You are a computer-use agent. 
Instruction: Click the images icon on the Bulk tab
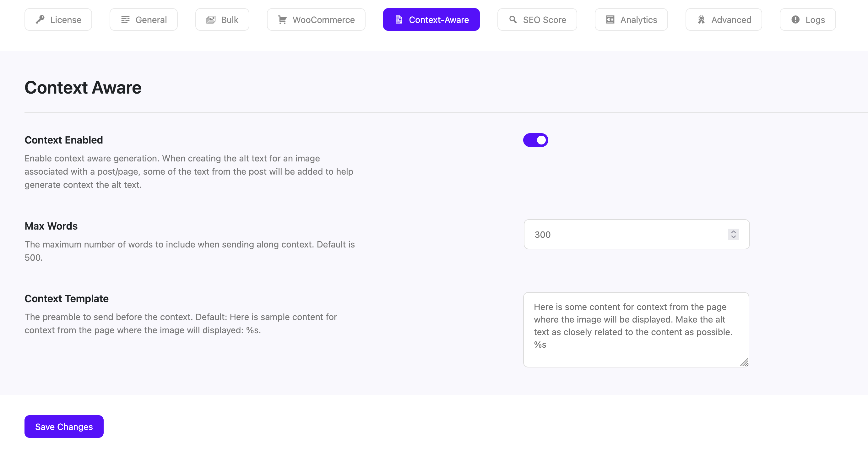tap(211, 19)
